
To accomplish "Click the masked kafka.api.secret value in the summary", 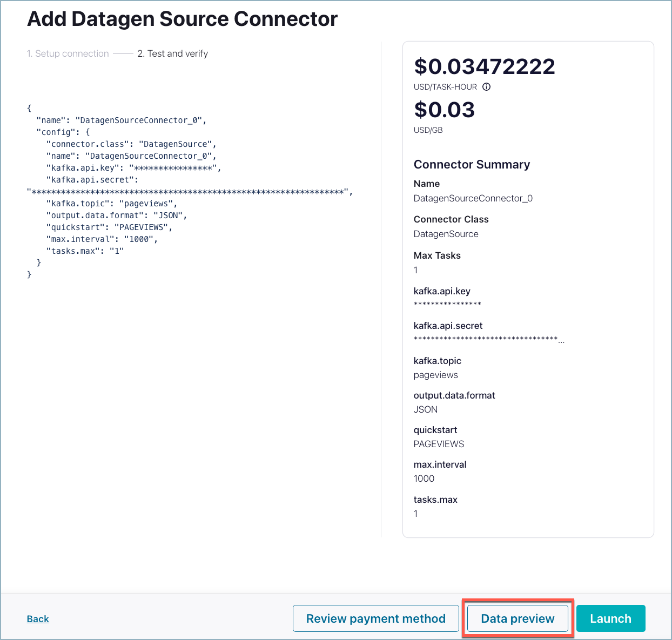I will coord(486,340).
